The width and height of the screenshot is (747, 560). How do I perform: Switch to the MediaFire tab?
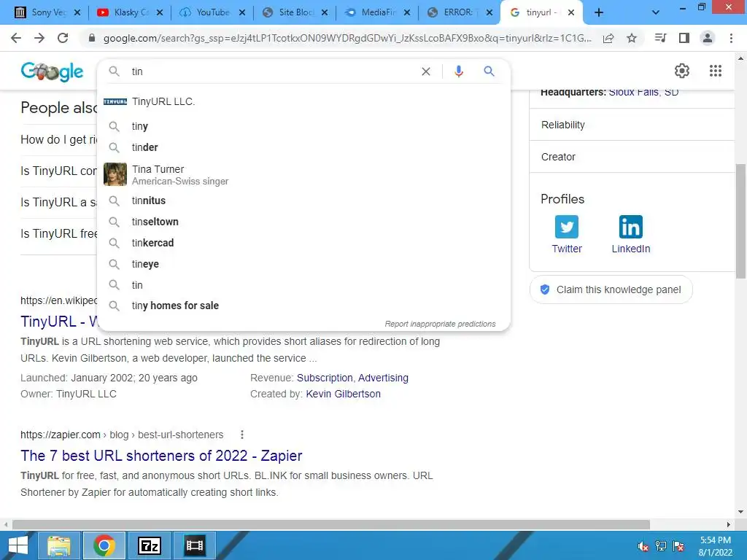click(x=378, y=12)
